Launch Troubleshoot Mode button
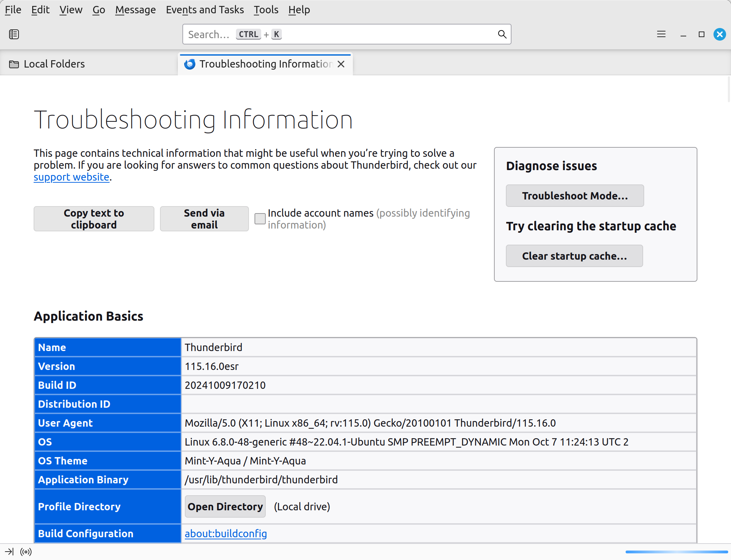 coord(575,196)
